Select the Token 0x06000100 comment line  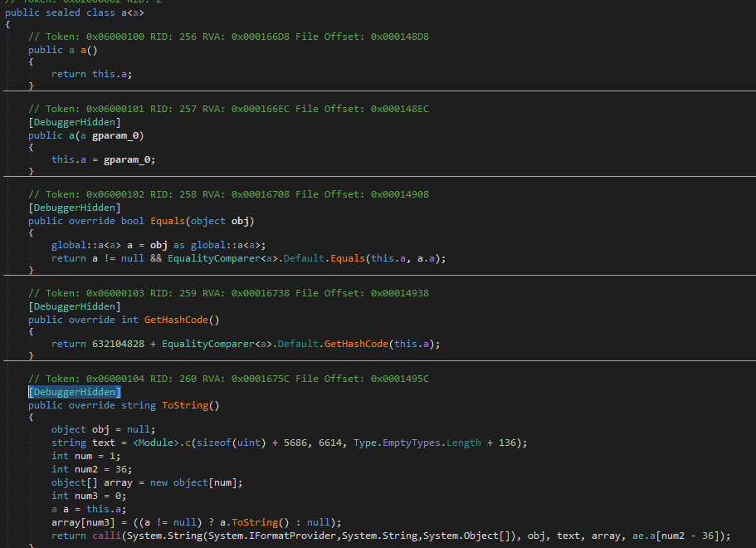[228, 37]
